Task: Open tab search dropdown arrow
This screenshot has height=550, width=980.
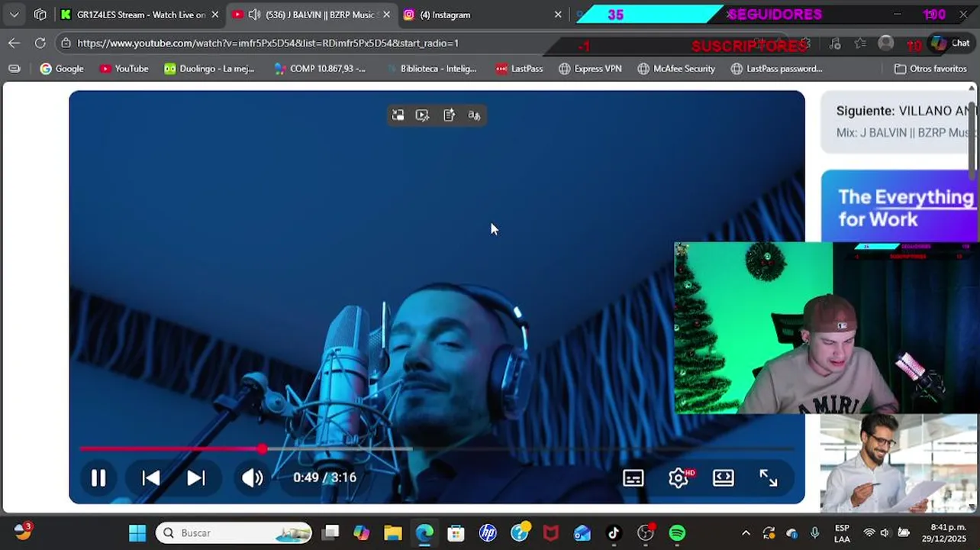Action: pyautogui.click(x=15, y=15)
